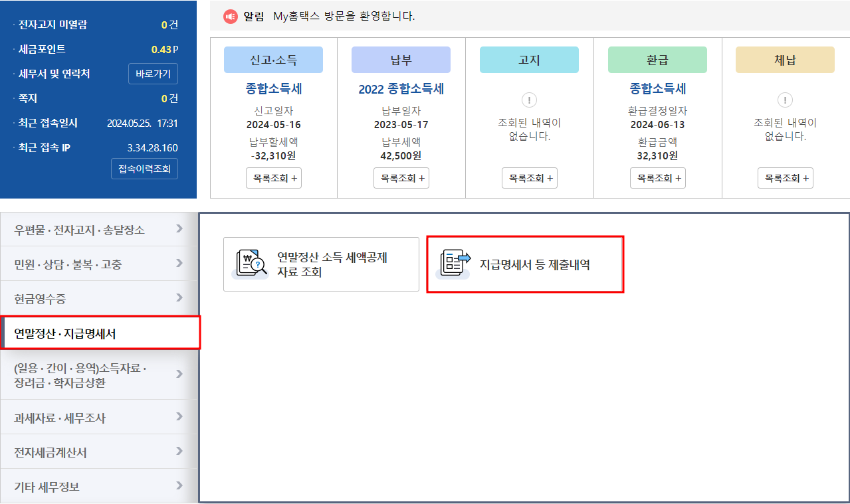Click the exclamation icon in the 체납 card

(784, 100)
